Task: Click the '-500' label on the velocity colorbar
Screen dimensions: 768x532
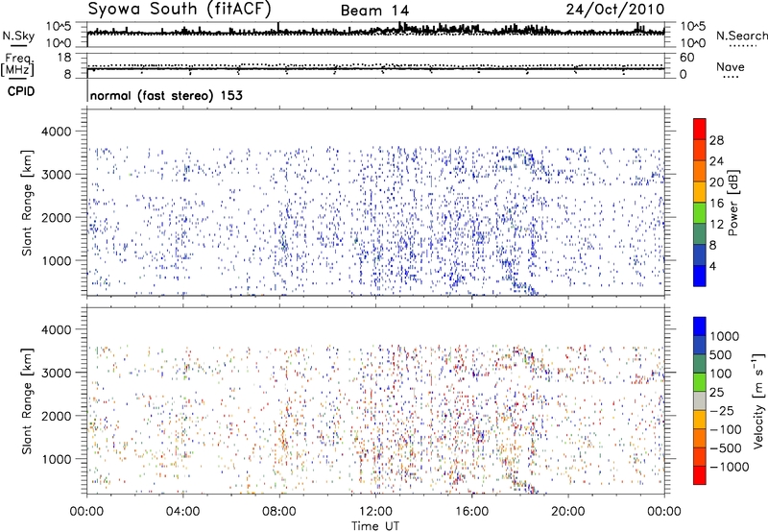Action: click(726, 447)
